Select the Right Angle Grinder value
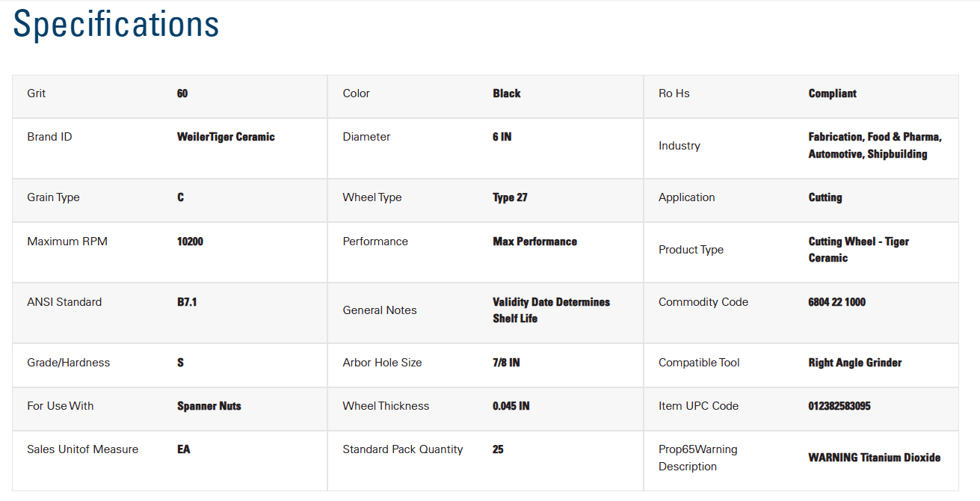 [x=854, y=363]
